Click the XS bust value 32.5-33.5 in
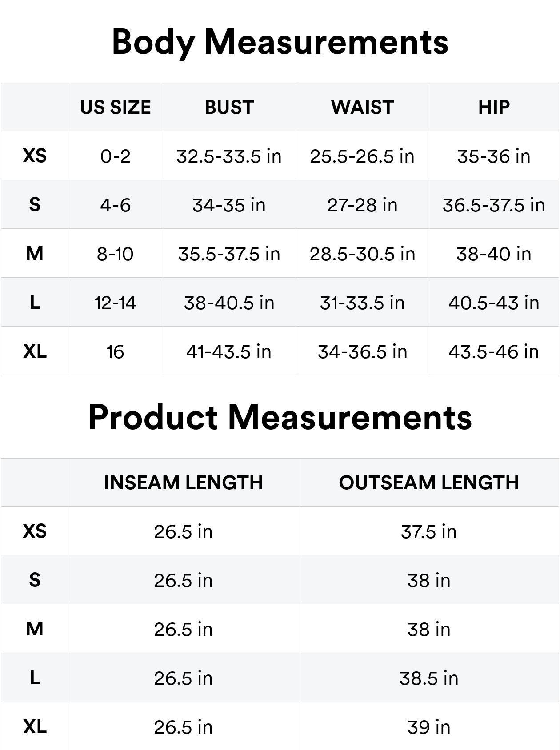 pyautogui.click(x=229, y=156)
